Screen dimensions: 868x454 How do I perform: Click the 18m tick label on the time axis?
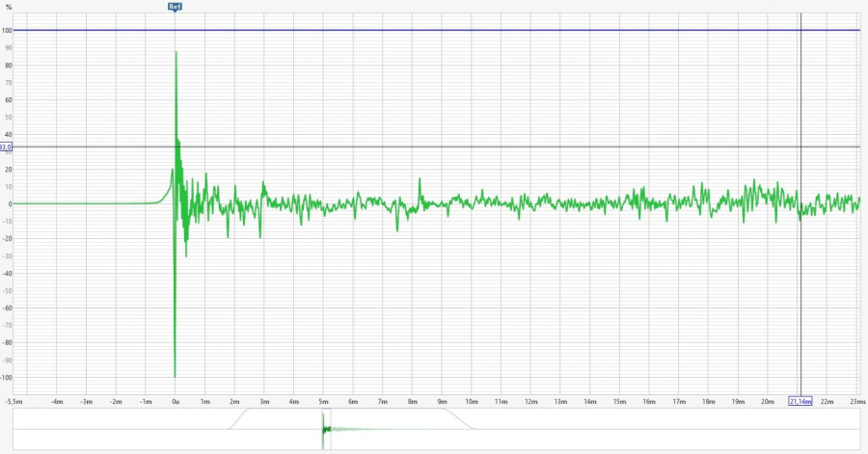708,401
